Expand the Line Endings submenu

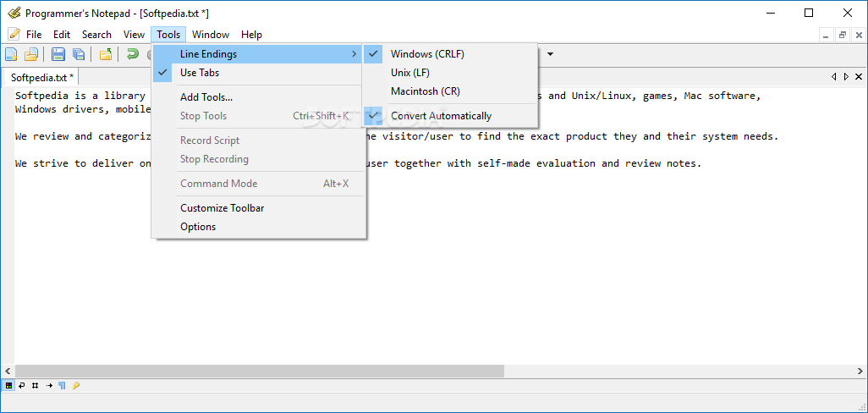pos(259,54)
